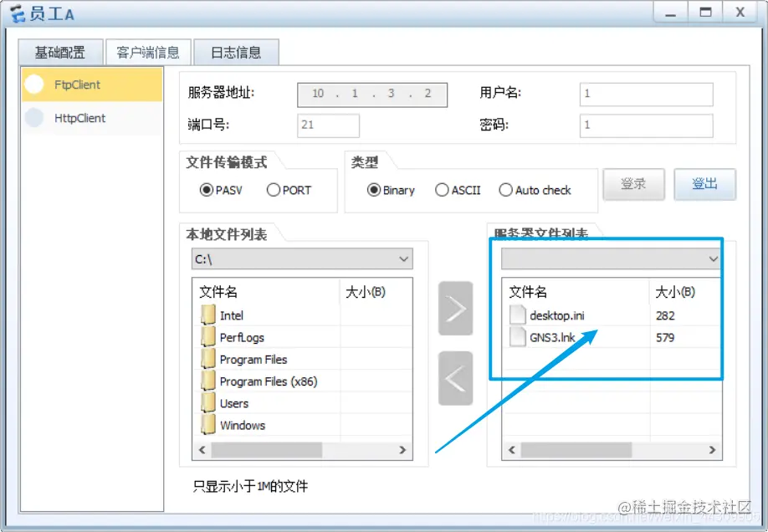Click the desktop.ini file icon
Viewport: 768px width, 532px height.
coord(517,315)
